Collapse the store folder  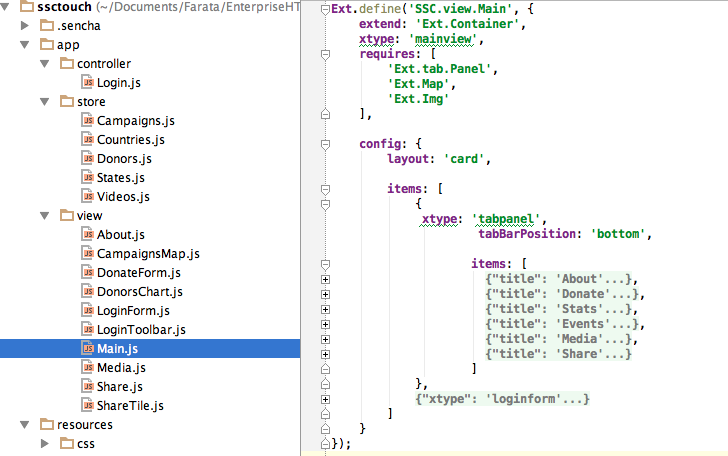pos(45,102)
